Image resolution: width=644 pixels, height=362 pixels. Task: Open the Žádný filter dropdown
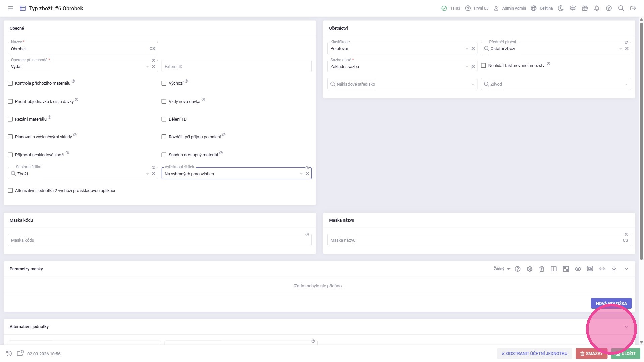(x=501, y=269)
